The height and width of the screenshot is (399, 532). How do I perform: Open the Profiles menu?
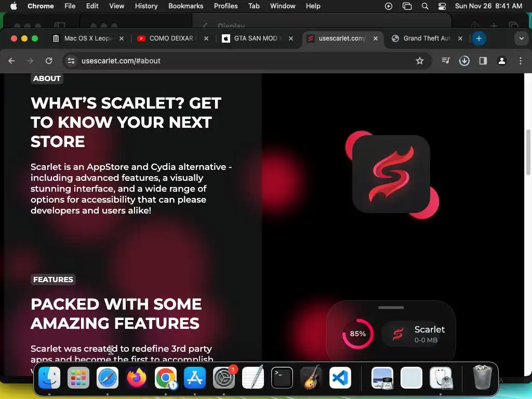pyautogui.click(x=225, y=6)
